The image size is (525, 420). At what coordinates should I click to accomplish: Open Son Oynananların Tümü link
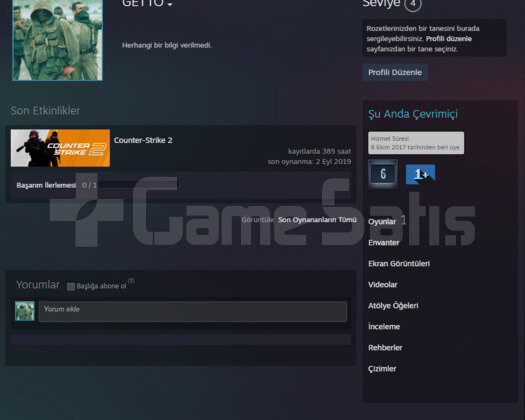tap(317, 220)
